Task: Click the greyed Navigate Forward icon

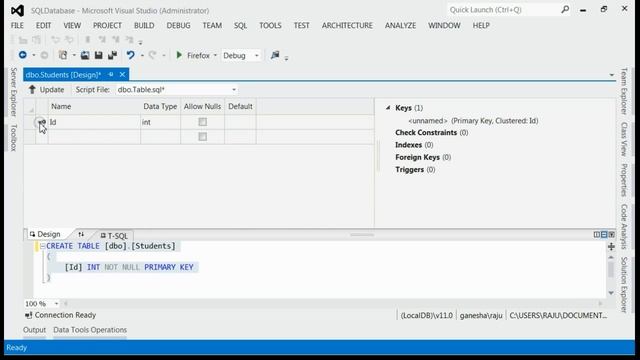Action: tap(44, 55)
